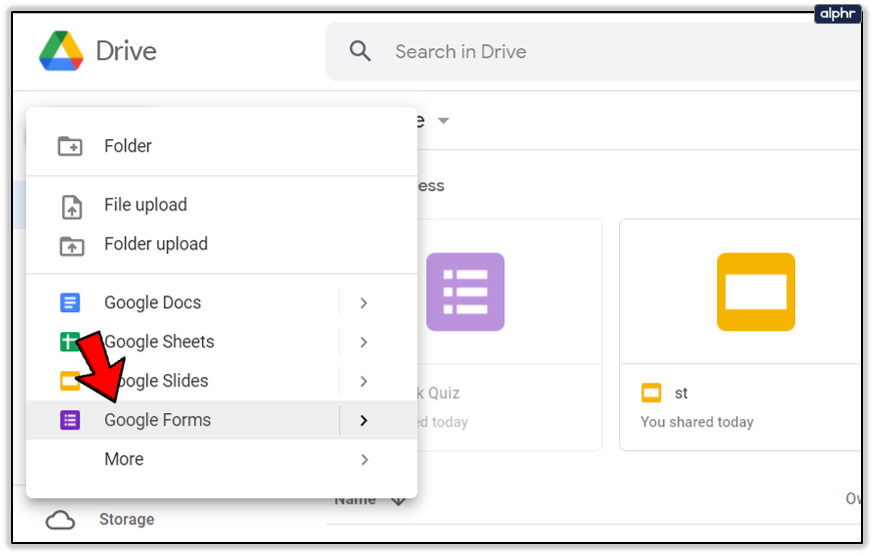Expand the Google Docs submenu arrow
The height and width of the screenshot is (555, 874).
(x=364, y=303)
